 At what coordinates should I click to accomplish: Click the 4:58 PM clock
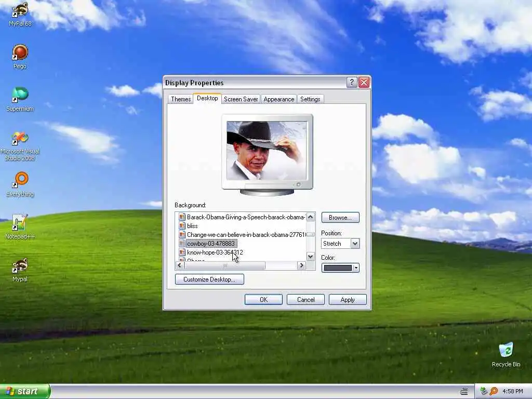[x=513, y=391]
